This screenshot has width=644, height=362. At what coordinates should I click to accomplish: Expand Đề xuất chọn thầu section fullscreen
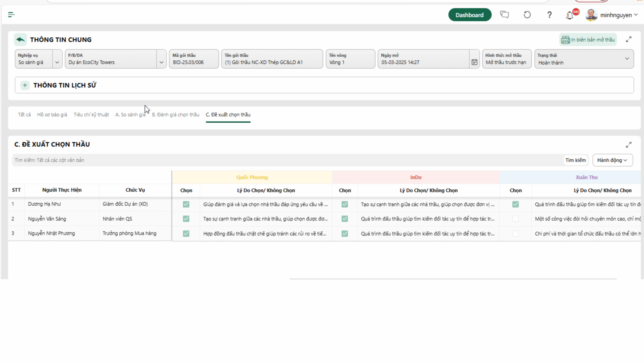[x=628, y=145]
